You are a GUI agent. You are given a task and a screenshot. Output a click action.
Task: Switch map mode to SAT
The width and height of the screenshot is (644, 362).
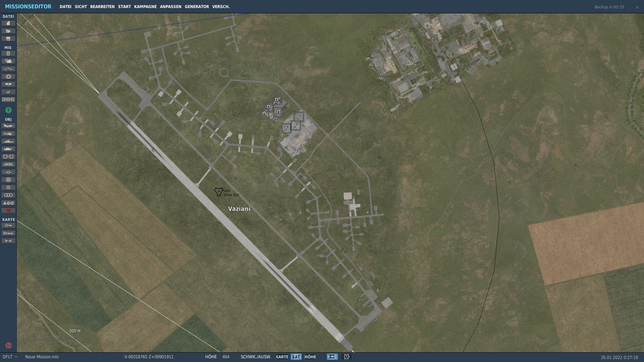pos(296,357)
